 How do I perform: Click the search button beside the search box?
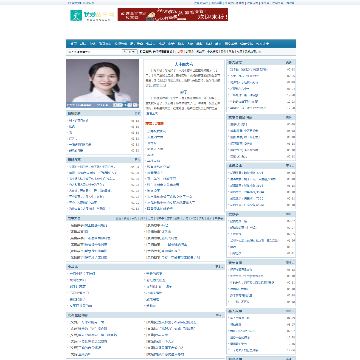point(129,52)
